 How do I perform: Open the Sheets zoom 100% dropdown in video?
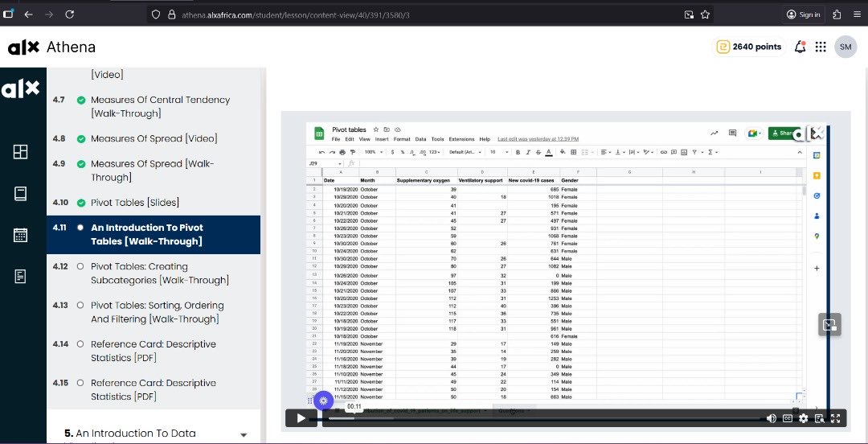coord(374,152)
